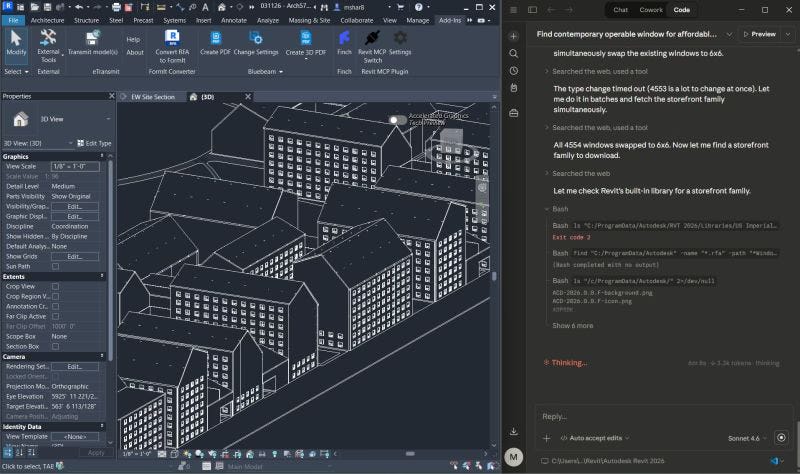Click Edit for Visibility/Graphics Overrides

pos(74,207)
